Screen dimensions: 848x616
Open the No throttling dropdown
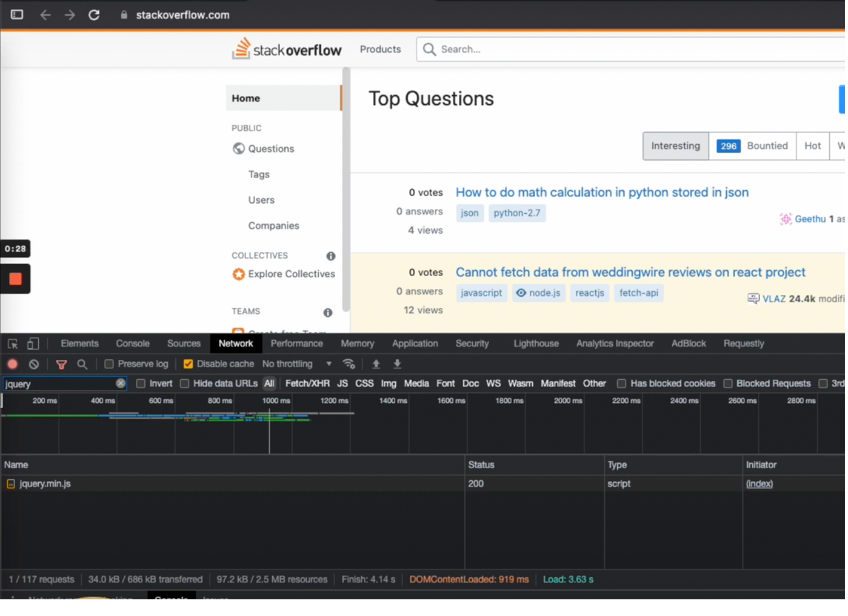pos(297,365)
